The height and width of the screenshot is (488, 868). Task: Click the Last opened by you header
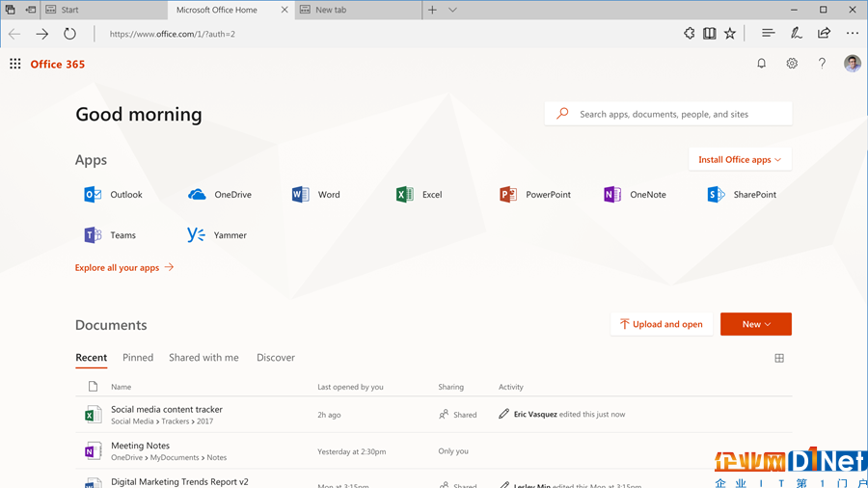(350, 387)
